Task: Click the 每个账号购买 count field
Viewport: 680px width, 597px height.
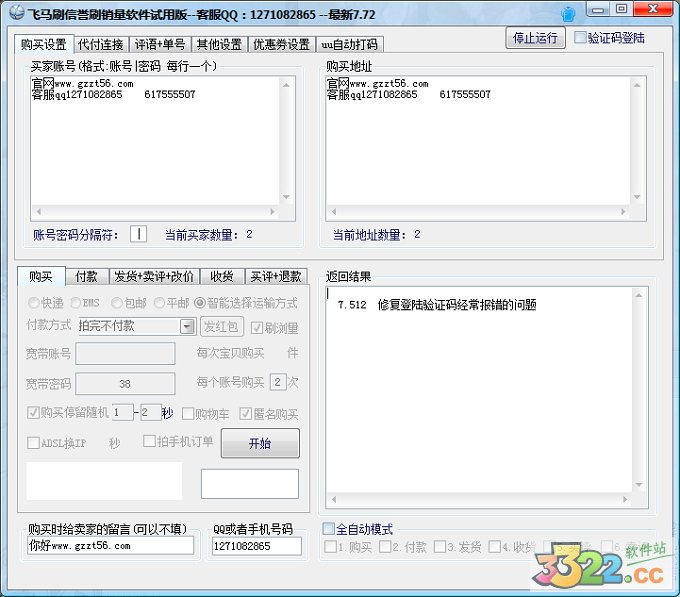Action: coord(278,382)
